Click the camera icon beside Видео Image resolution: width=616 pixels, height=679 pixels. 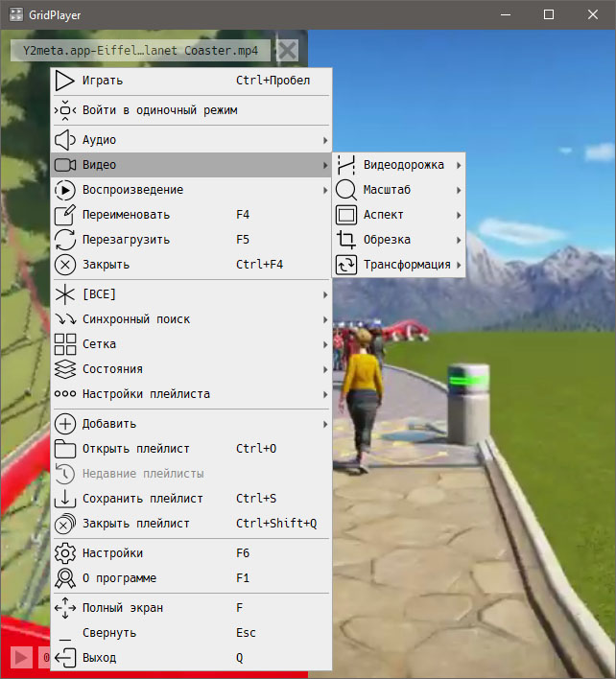point(65,165)
